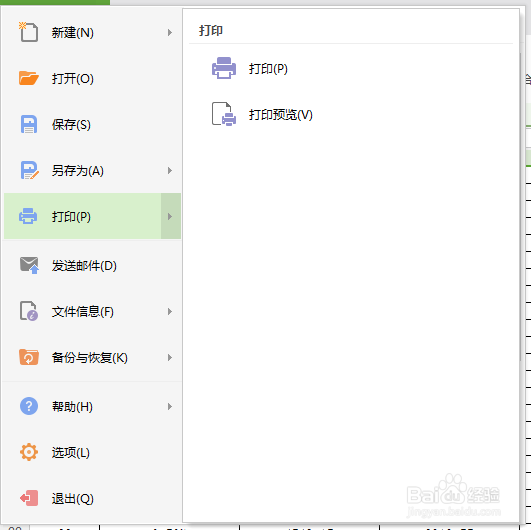Open 选项(L) settings entry
Screen dimensions: 531x530
click(92, 452)
